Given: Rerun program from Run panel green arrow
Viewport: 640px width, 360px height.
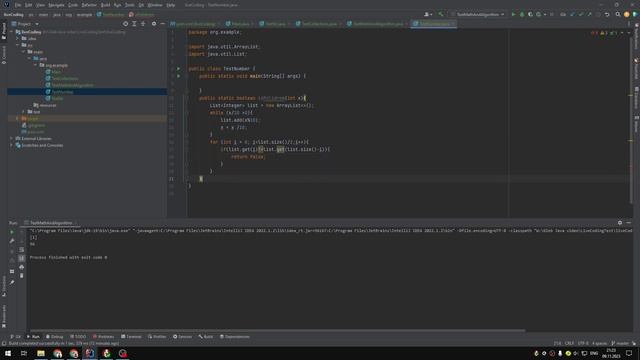Looking at the screenshot, I should [12, 232].
